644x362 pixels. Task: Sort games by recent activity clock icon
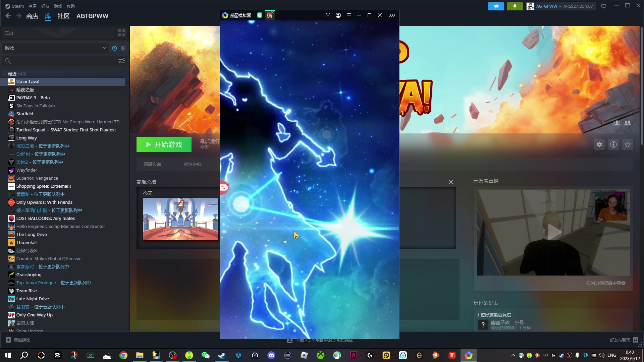pyautogui.click(x=114, y=48)
